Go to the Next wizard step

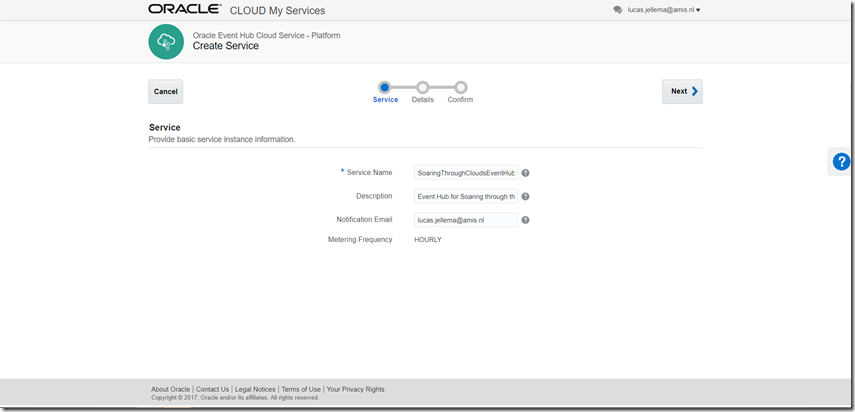click(x=682, y=92)
